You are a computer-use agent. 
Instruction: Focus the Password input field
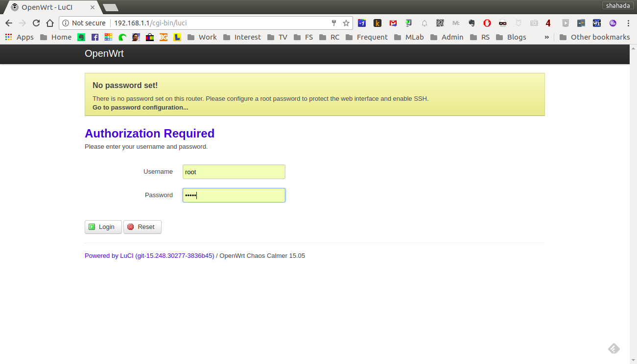click(234, 195)
